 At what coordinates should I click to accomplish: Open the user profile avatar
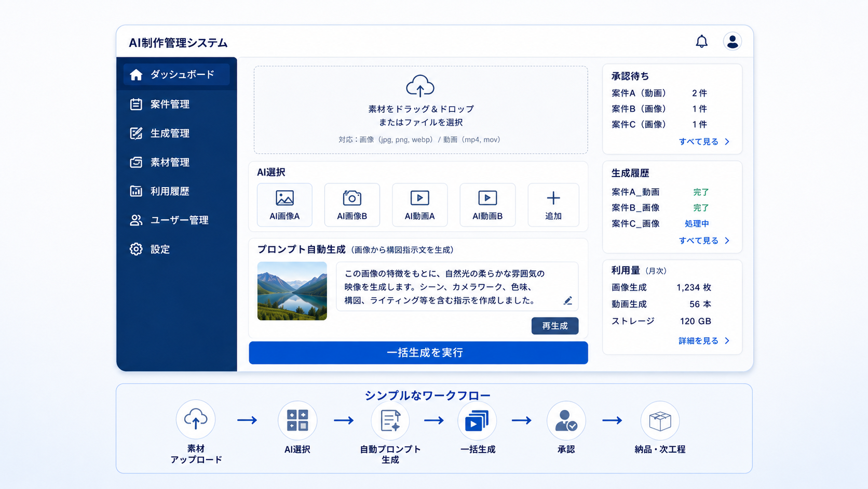(x=732, y=41)
